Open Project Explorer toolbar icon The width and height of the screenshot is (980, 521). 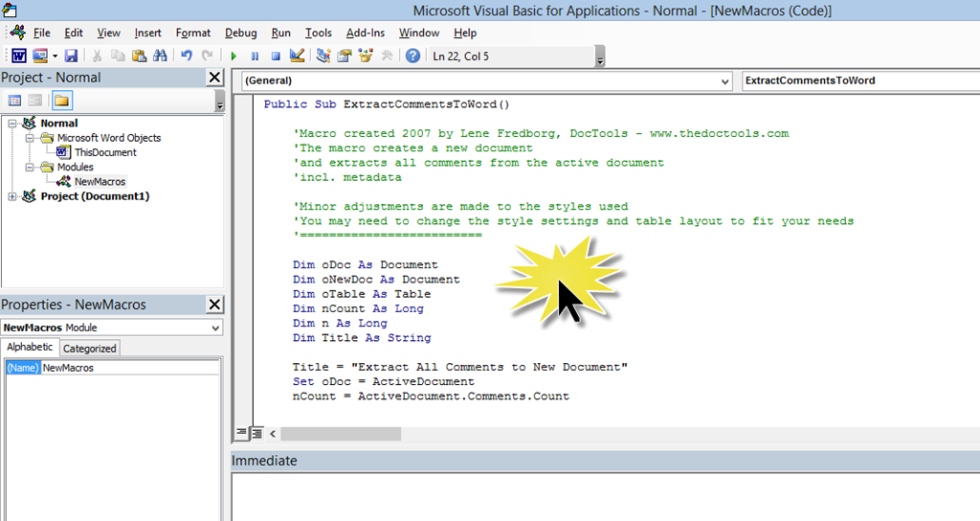(323, 56)
